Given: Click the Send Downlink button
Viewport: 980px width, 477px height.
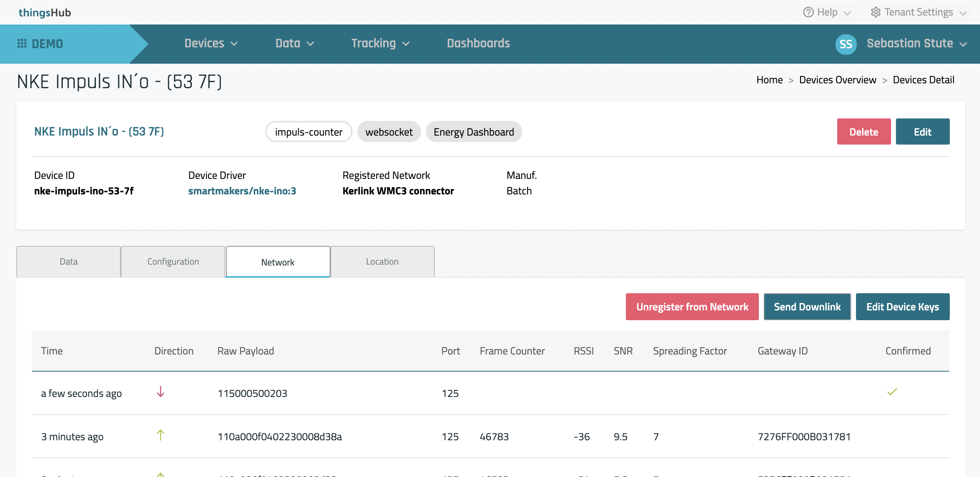Looking at the screenshot, I should pyautogui.click(x=807, y=307).
